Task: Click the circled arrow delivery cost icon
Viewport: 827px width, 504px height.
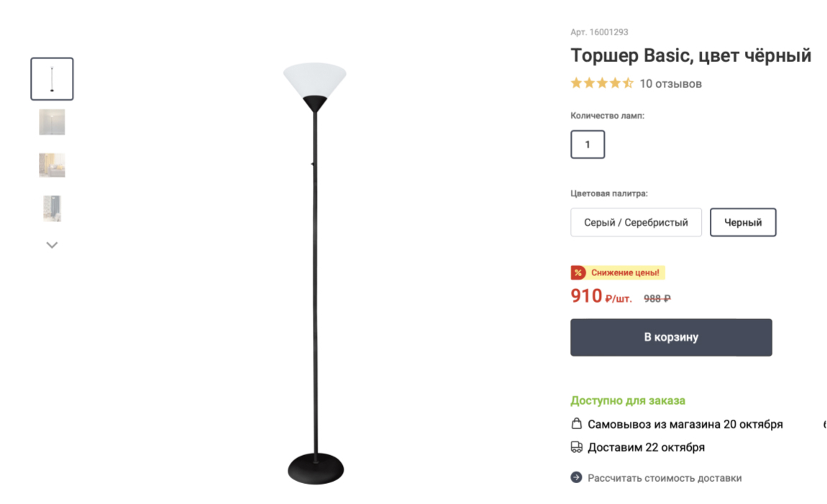Action: click(x=576, y=477)
